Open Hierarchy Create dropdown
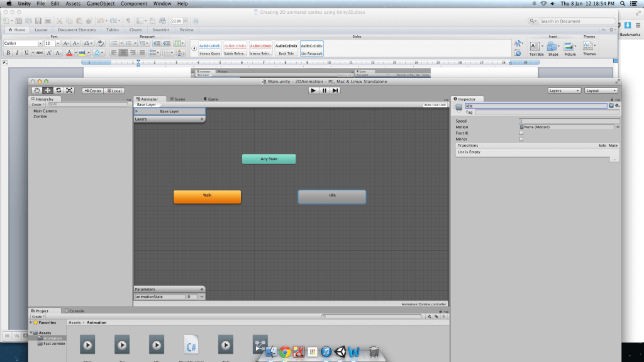This screenshot has height=362, width=644. (x=38, y=104)
